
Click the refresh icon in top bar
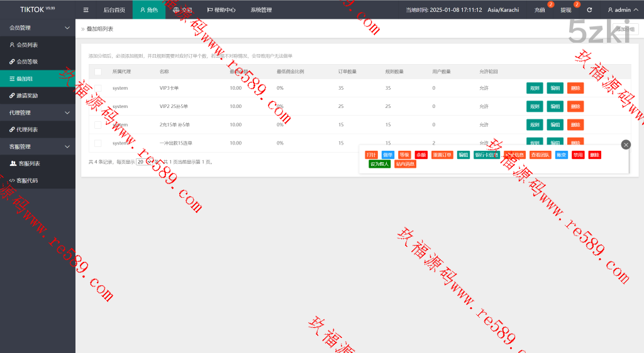[x=589, y=10]
